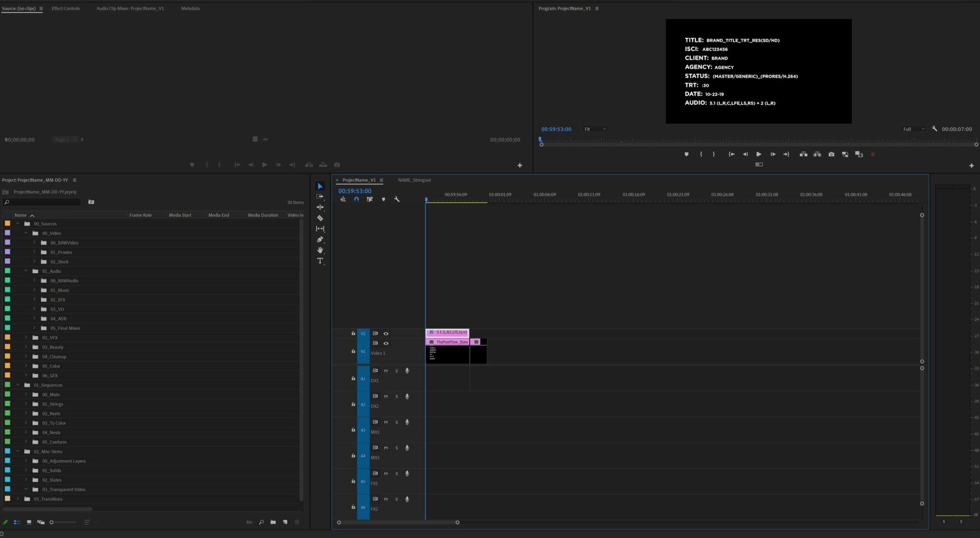Step forward one frame in the Program monitor
The image size is (980, 538).
coord(773,154)
